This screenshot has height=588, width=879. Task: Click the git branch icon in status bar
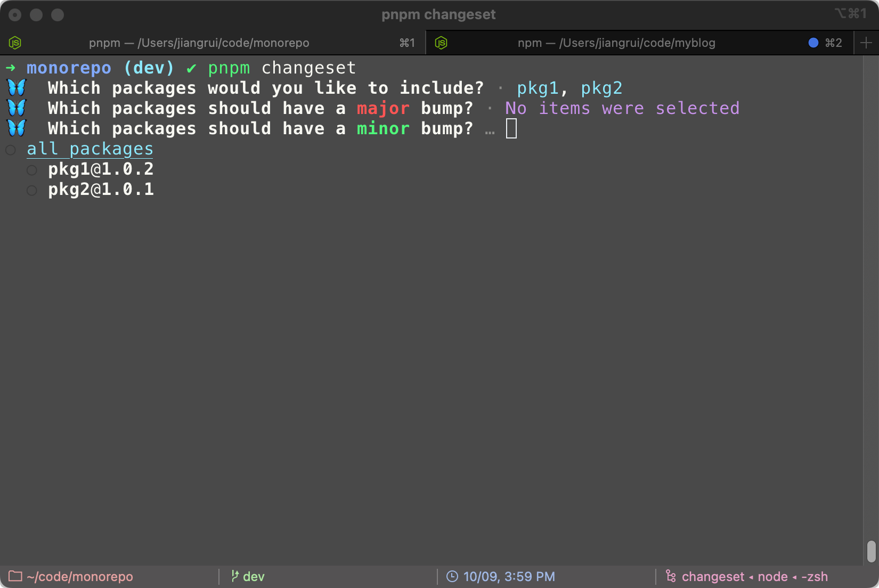(234, 576)
